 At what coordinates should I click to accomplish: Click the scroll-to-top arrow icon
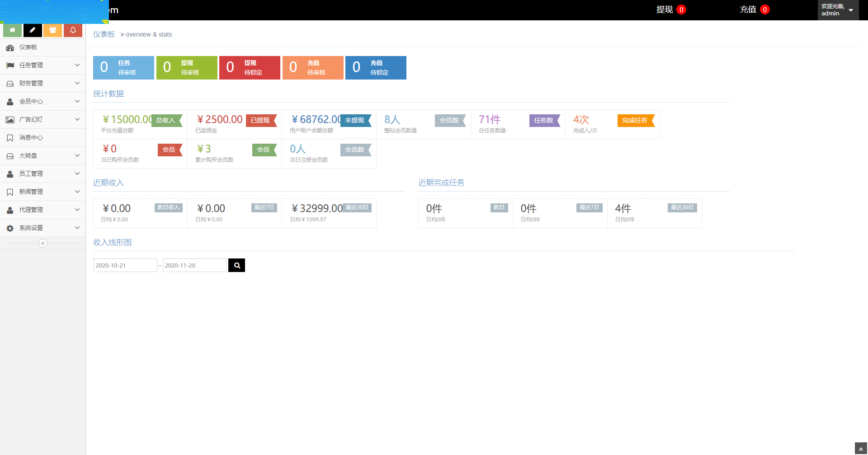[861, 449]
